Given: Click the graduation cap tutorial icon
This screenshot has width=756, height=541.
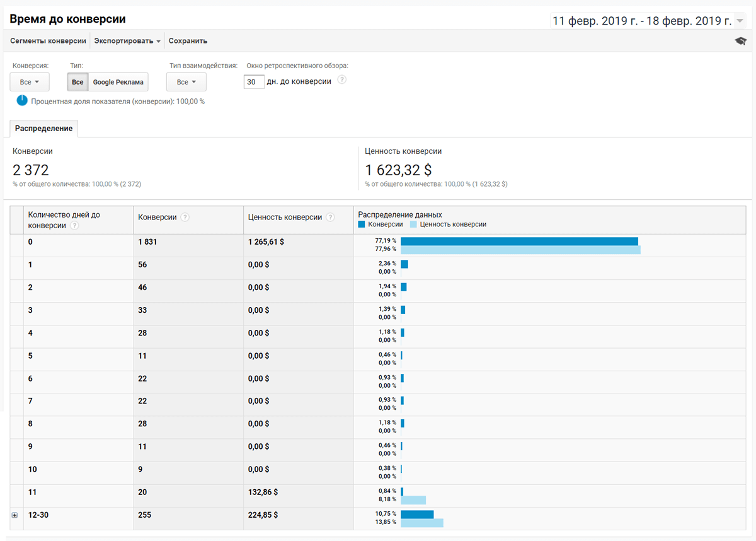Looking at the screenshot, I should [741, 40].
